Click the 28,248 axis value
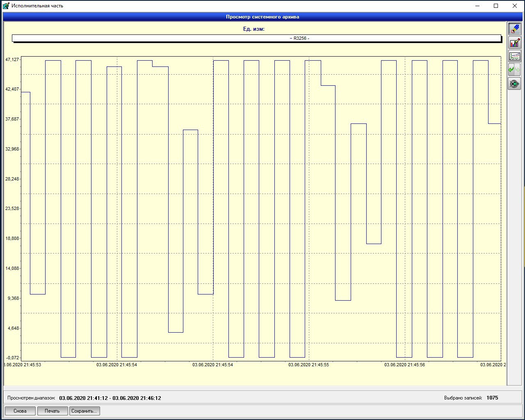 coord(12,179)
